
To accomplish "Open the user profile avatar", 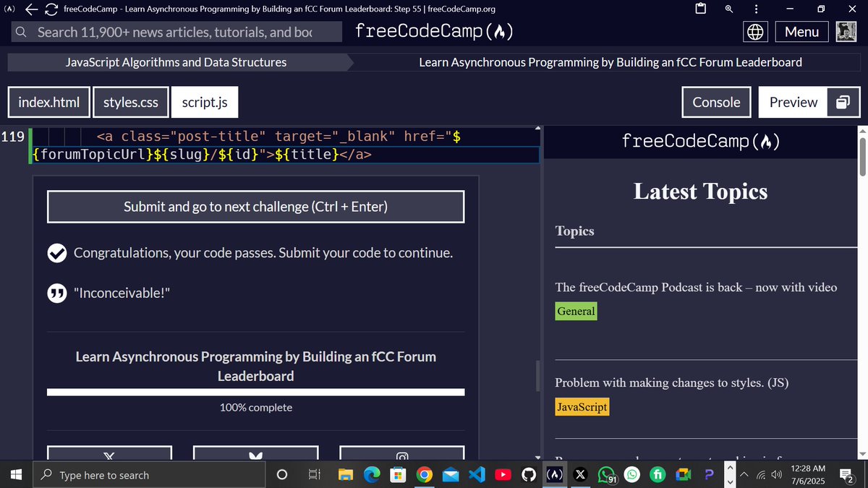I will coord(846,32).
